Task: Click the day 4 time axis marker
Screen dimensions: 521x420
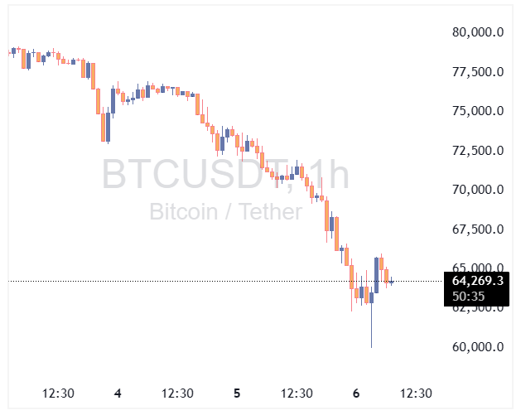Action: point(118,393)
